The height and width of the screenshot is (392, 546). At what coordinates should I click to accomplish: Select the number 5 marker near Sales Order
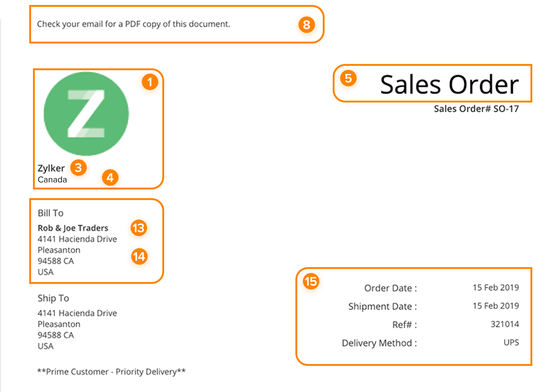coord(348,78)
